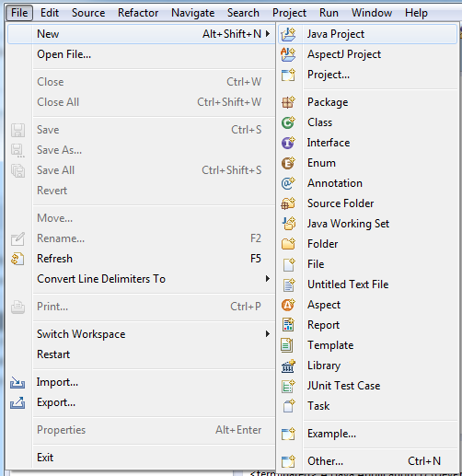Choose the green Class icon

pyautogui.click(x=288, y=122)
